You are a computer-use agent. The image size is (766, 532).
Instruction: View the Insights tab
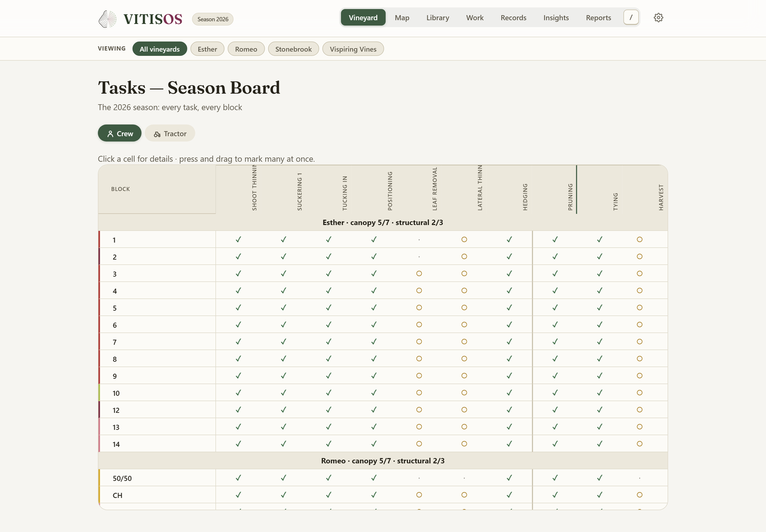point(556,18)
